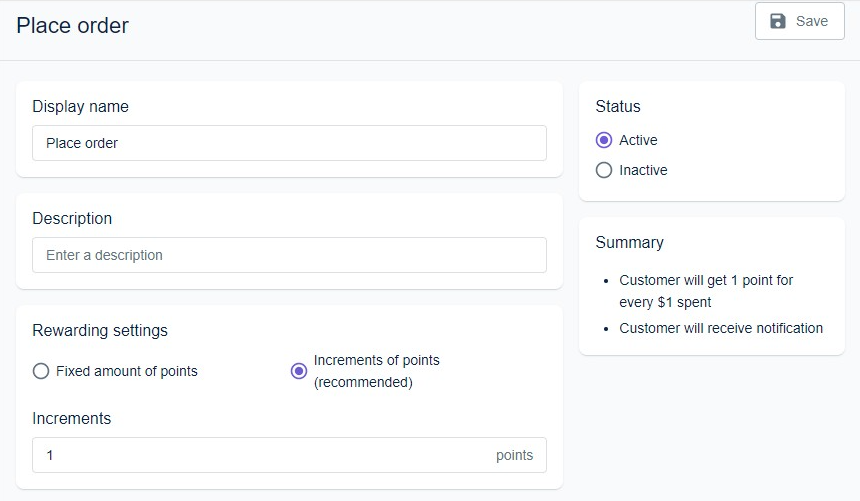860x501 pixels.
Task: Choose the Fixed amount of points radio circle
Action: pyautogui.click(x=41, y=371)
